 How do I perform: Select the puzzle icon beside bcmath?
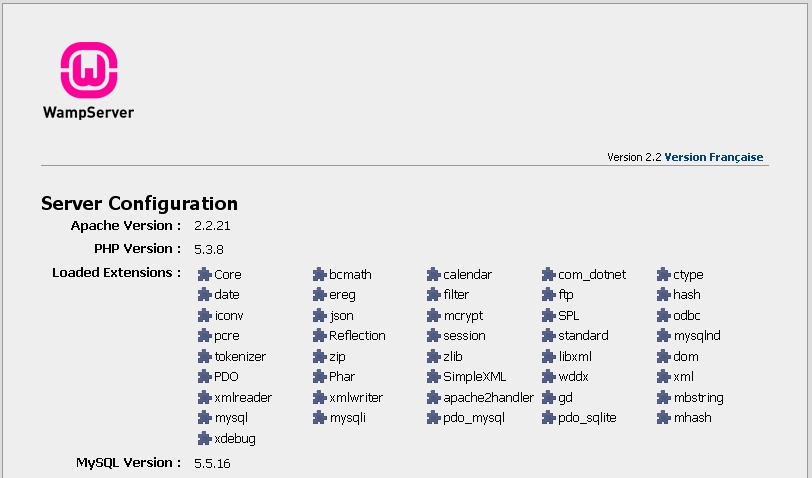point(320,274)
